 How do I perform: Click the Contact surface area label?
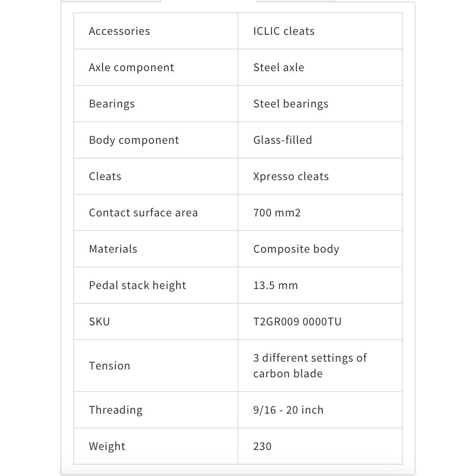pos(143,213)
